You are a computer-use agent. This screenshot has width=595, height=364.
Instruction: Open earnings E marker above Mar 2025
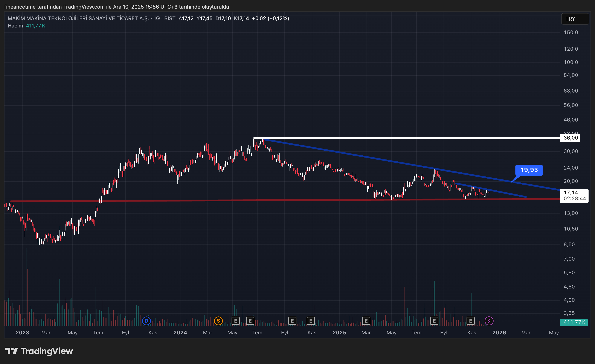coord(366,321)
